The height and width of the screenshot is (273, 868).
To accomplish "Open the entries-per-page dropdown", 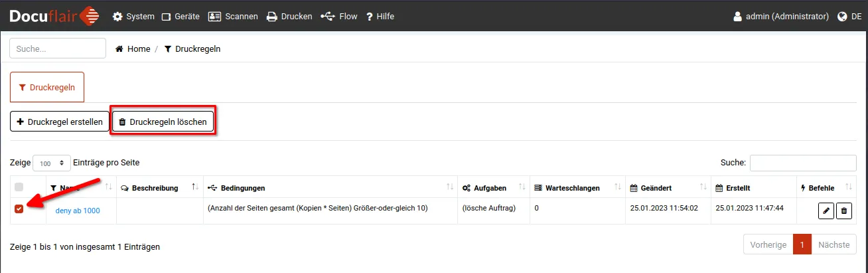I will [52, 163].
